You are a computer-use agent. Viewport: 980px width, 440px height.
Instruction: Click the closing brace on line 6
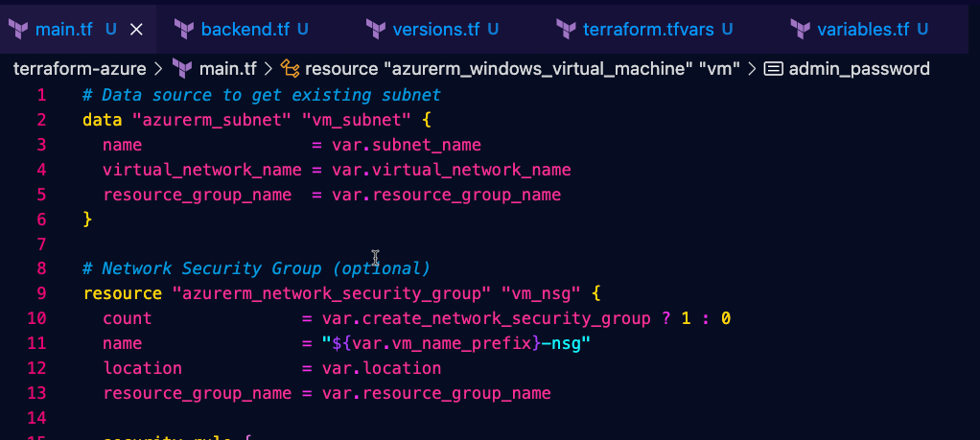tap(87, 220)
